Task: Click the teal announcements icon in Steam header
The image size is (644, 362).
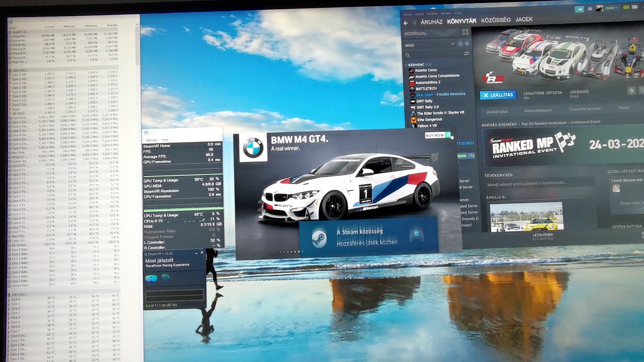Action: 580,9
